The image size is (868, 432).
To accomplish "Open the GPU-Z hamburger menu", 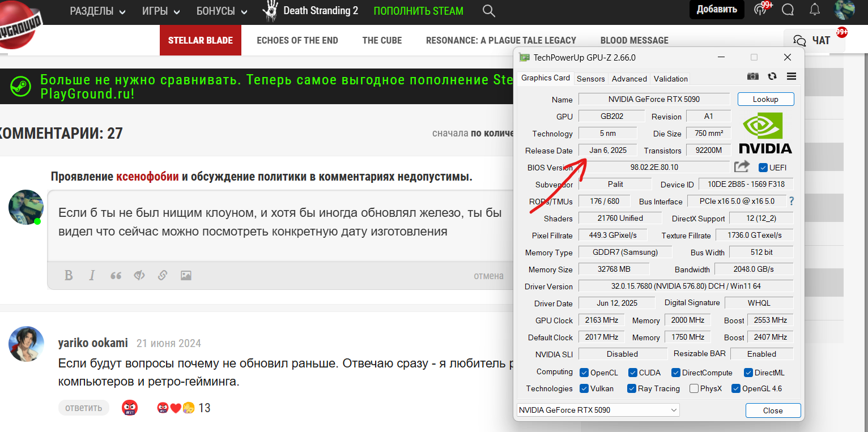I will point(792,76).
